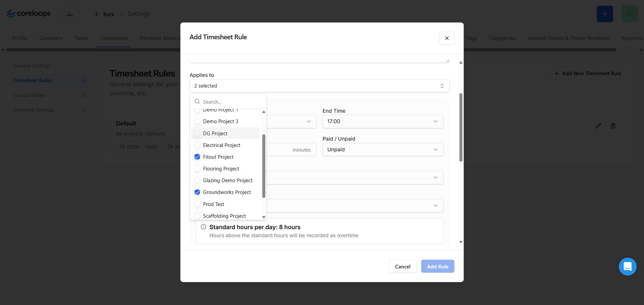Open the CT user avatar menu
The image size is (644, 305).
click(630, 14)
